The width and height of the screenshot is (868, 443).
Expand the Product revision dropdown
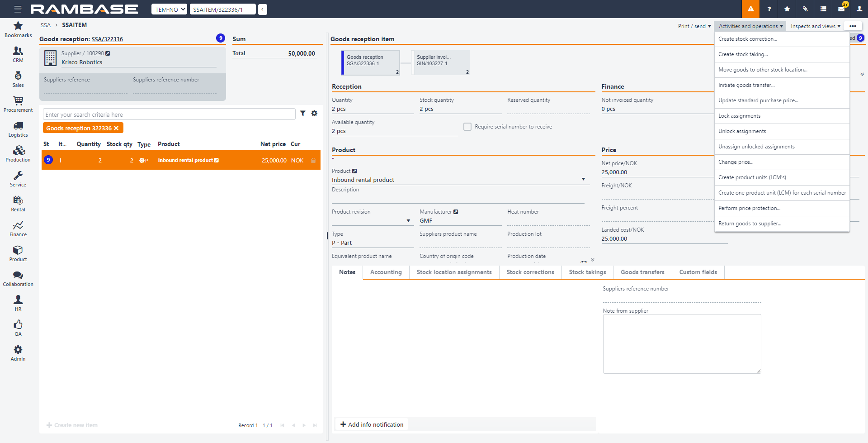pyautogui.click(x=408, y=221)
